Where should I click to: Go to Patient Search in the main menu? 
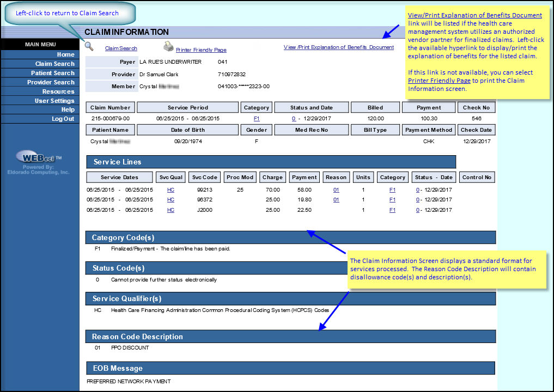(x=52, y=73)
